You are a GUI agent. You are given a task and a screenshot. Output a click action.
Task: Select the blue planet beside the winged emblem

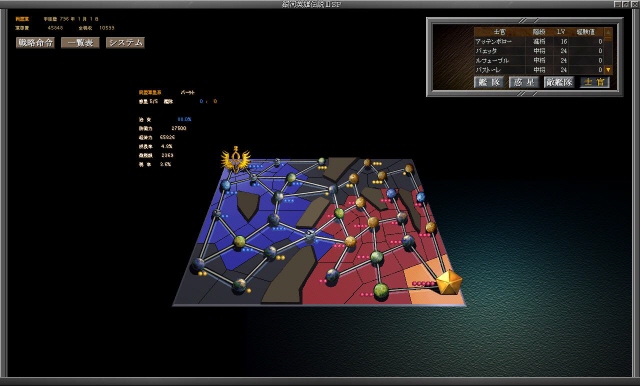click(x=226, y=186)
